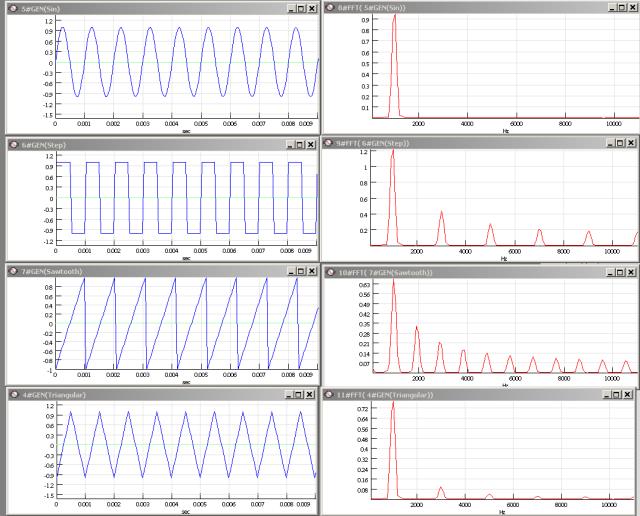Click the 8#FFT(5#GEN(Sin)) window title icon
Image resolution: width=640 pixels, height=516 pixels.
coord(330,7)
